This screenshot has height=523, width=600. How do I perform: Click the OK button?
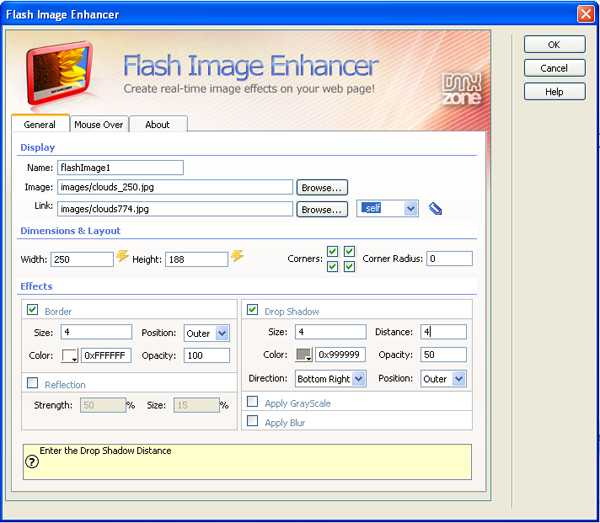554,44
